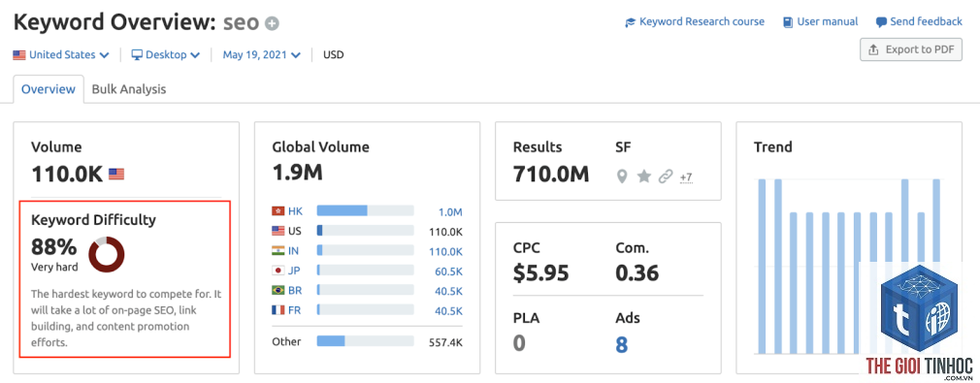The height and width of the screenshot is (383, 980).
Task: Click the France flag icon
Action: pos(278,310)
